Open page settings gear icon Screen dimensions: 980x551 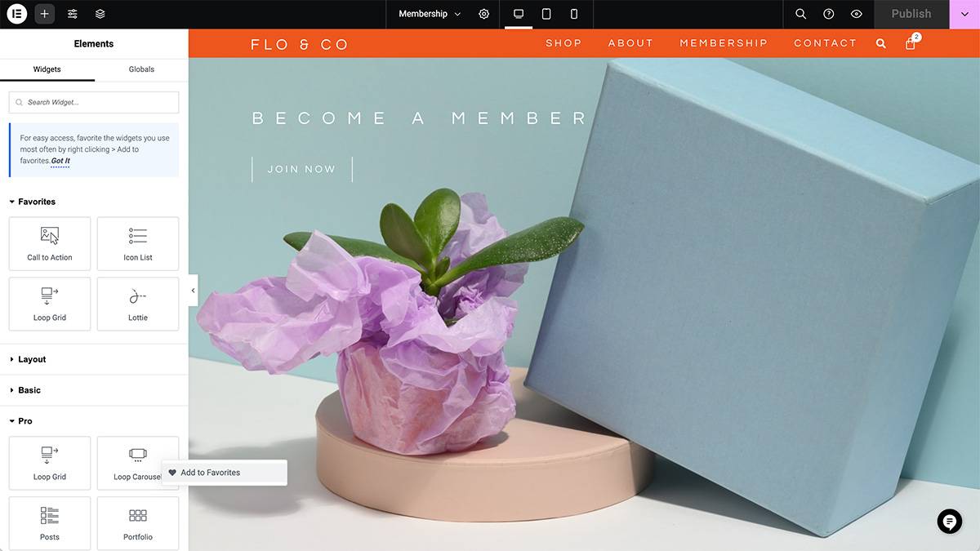[x=484, y=14]
